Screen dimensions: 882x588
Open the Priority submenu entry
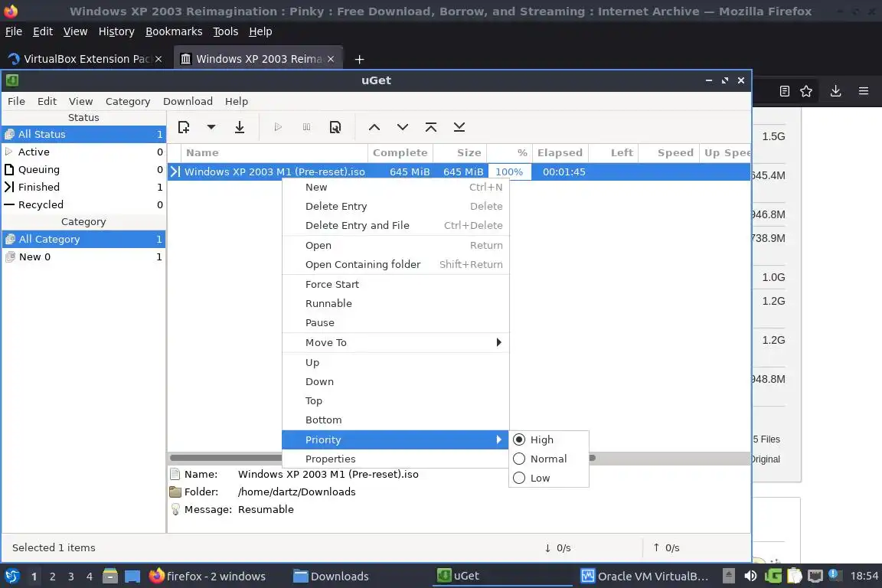[x=395, y=439]
